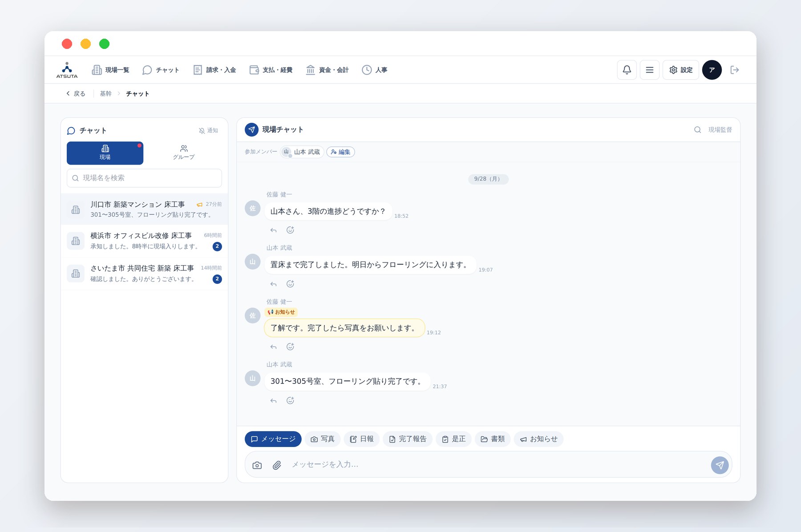Select 完了報告 compose mode
This screenshot has height=532, width=801.
tap(408, 439)
